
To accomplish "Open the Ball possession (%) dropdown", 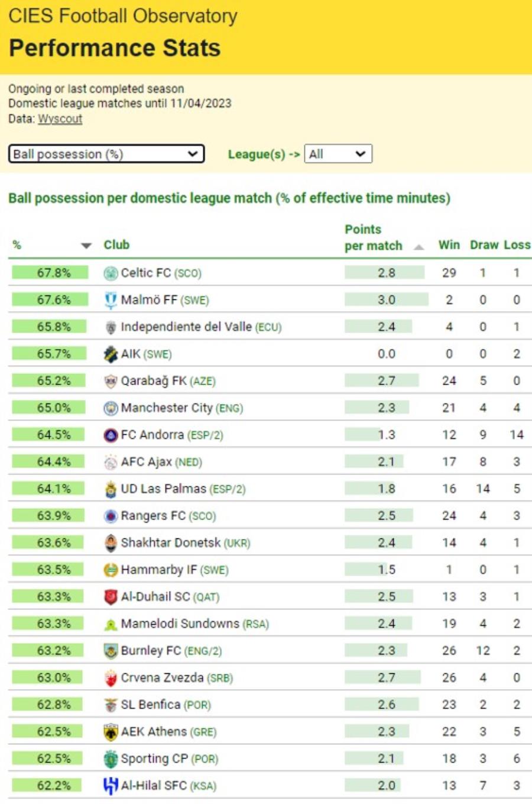I will pyautogui.click(x=106, y=154).
